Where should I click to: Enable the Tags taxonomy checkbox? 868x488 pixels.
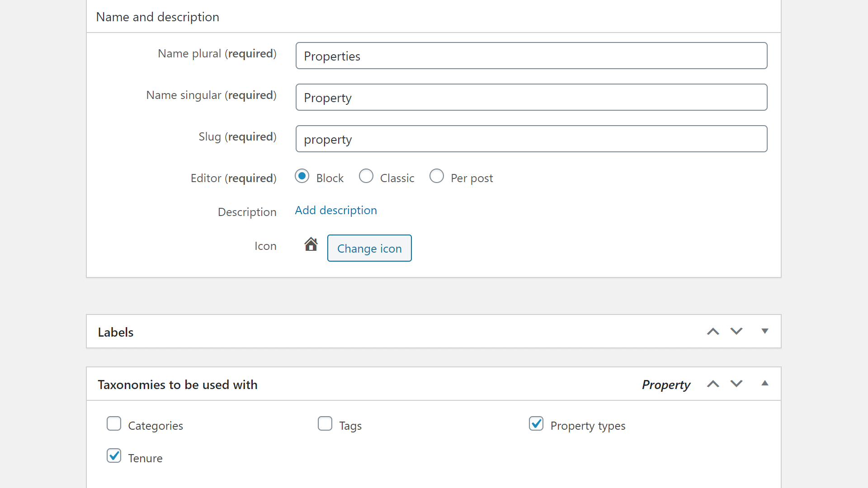(x=325, y=424)
